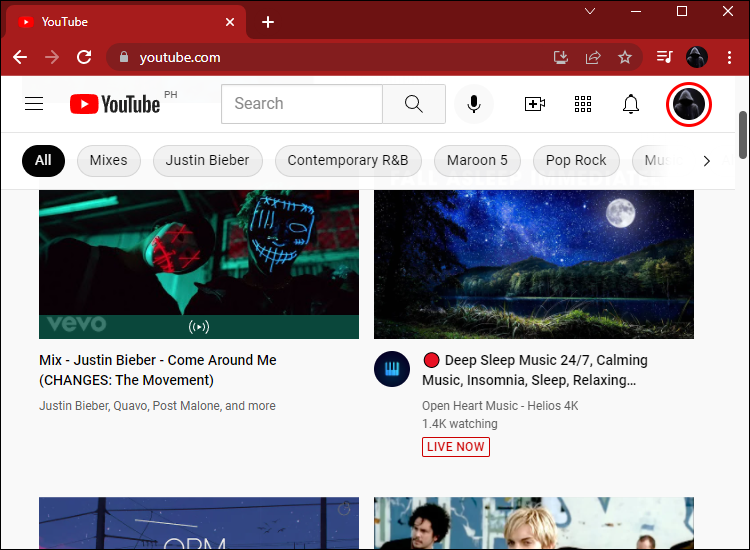Open the tab search dropdown arrow
Viewport: 750px width, 550px height.
click(x=590, y=11)
